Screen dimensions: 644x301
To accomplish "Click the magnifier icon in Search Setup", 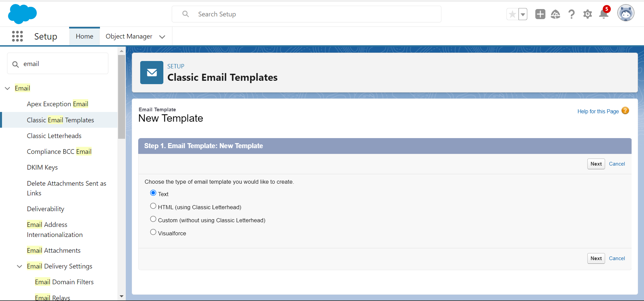I will [x=185, y=14].
